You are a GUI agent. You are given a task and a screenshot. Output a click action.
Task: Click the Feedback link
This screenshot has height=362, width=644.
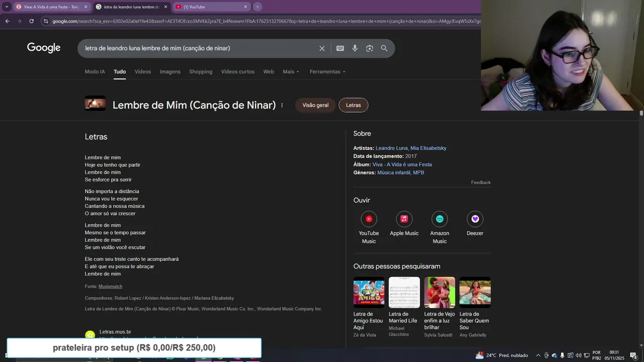(x=480, y=183)
